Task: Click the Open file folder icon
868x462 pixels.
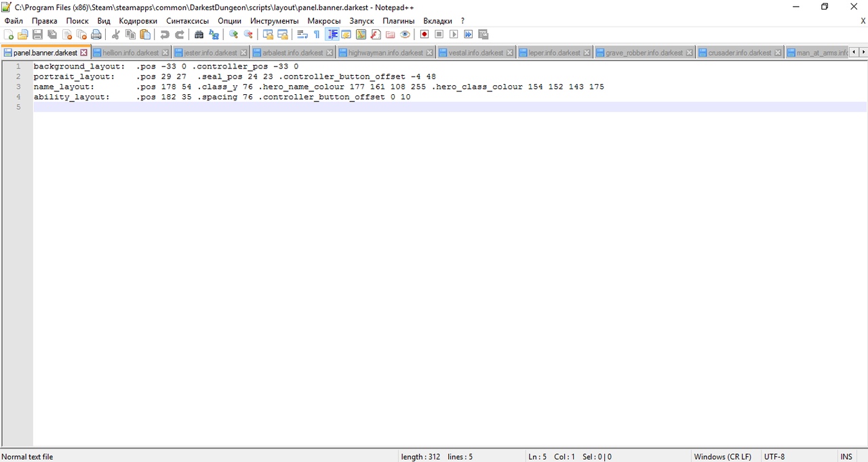Action: click(x=23, y=35)
